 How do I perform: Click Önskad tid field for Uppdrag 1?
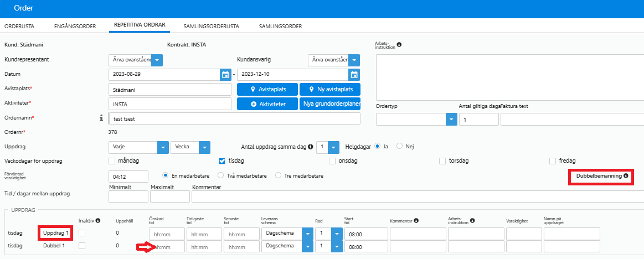167,234
